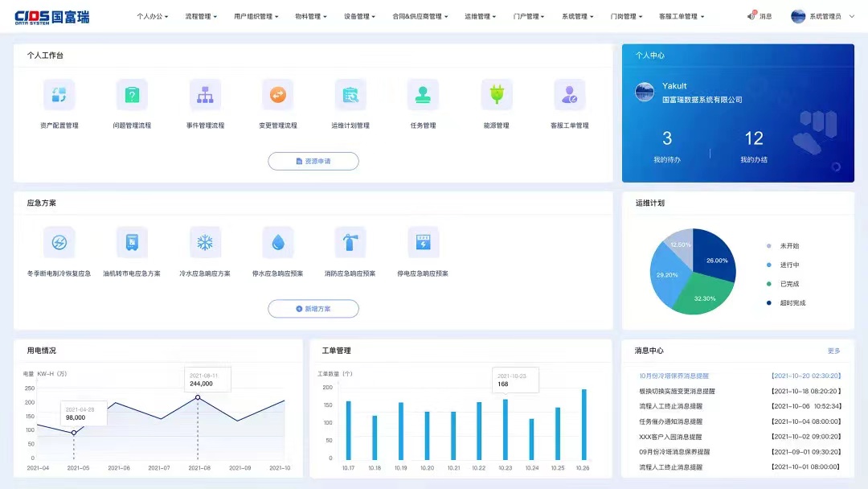This screenshot has height=489, width=868.
Task: Open the 运维计划管理 icon
Action: pyautogui.click(x=350, y=95)
